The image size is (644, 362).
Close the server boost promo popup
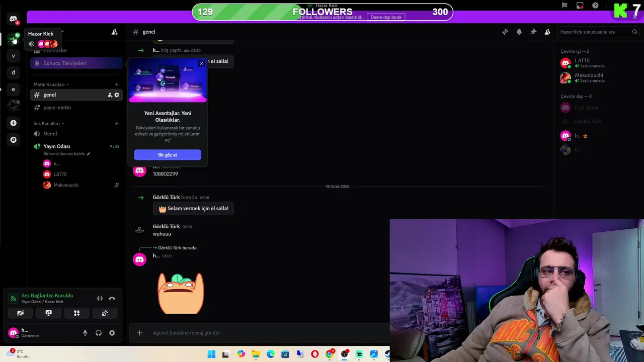coord(201,63)
